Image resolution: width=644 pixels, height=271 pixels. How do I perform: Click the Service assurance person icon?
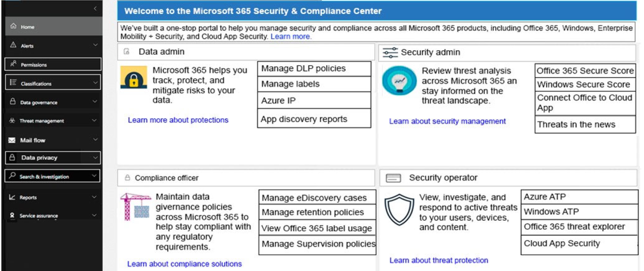[x=12, y=215]
